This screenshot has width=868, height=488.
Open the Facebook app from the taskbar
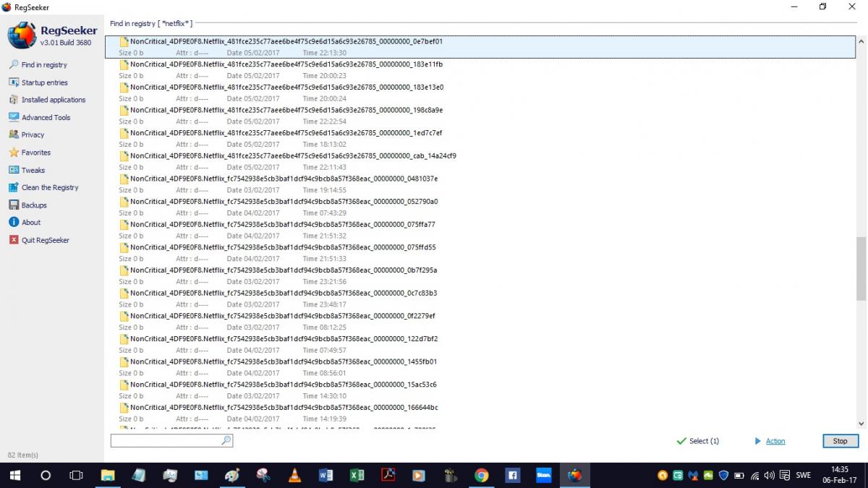[512, 476]
